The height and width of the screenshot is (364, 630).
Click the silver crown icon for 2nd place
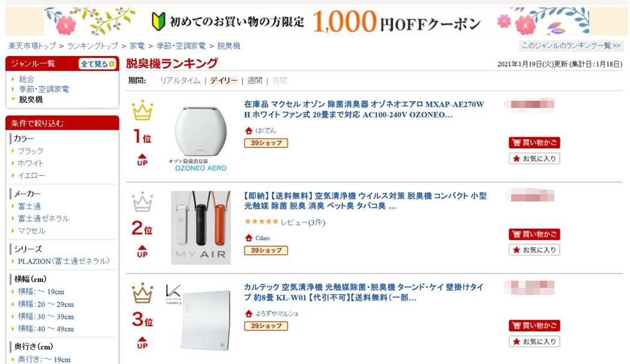point(142,202)
